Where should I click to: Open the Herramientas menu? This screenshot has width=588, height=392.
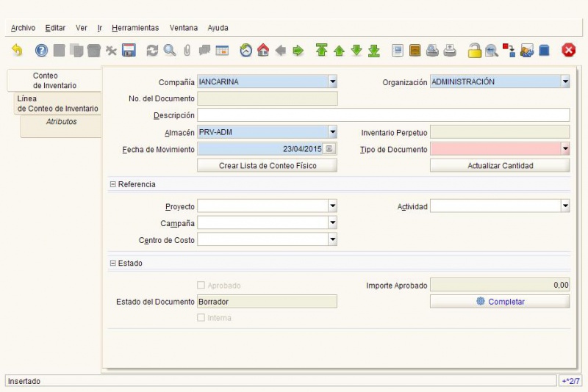click(x=135, y=28)
